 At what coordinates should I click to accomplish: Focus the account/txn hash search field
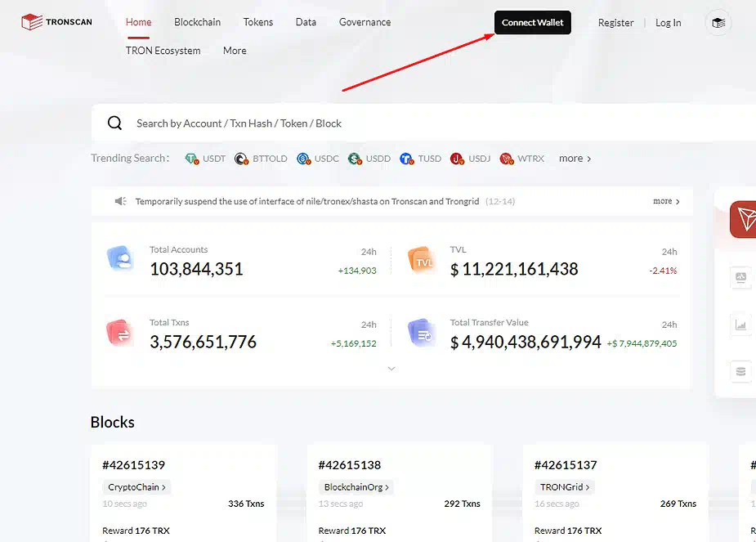tap(424, 123)
